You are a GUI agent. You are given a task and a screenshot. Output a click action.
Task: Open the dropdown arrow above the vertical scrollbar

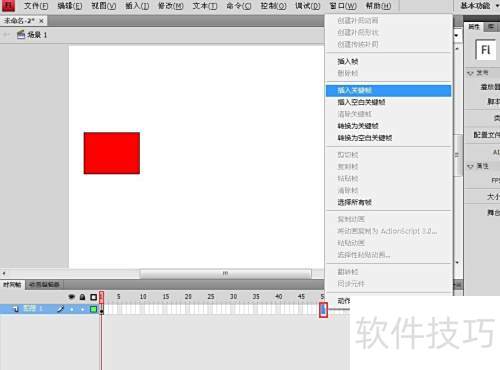pyautogui.click(x=457, y=35)
